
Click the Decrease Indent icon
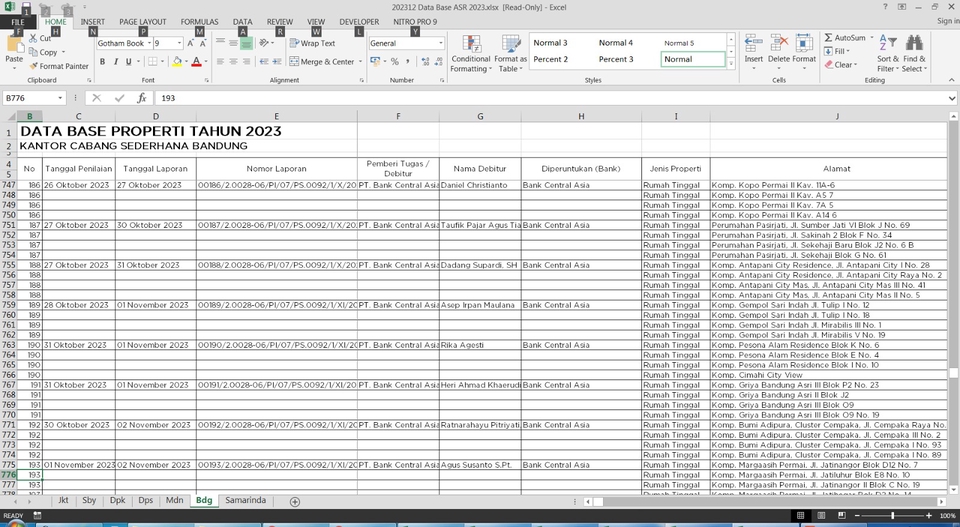pos(264,62)
